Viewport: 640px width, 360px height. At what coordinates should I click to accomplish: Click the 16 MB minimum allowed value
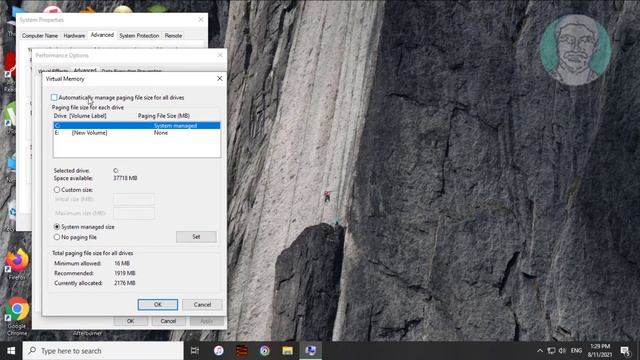point(122,264)
